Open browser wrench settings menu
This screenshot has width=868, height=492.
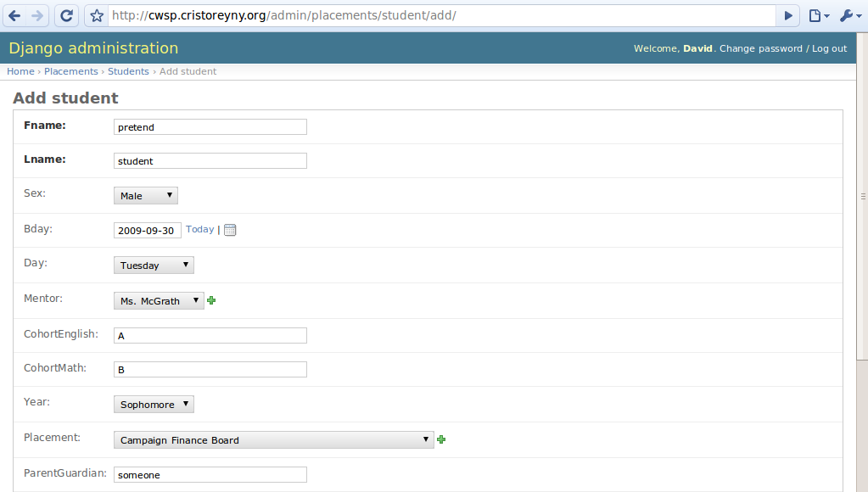[849, 15]
